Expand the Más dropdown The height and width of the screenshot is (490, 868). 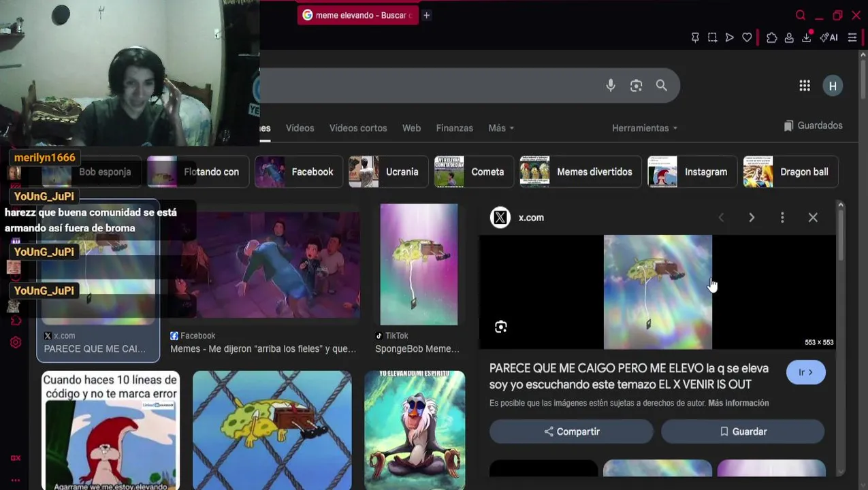(x=501, y=128)
